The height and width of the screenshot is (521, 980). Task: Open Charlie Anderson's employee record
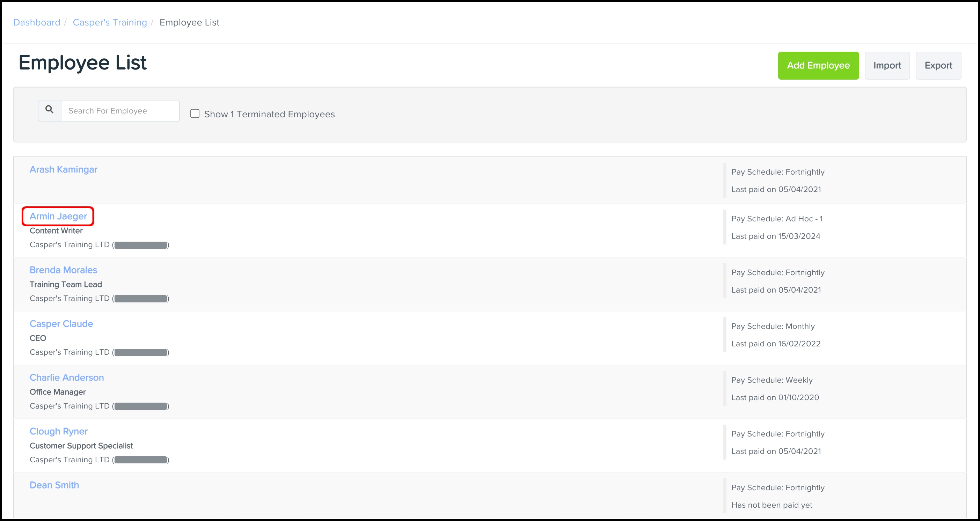pos(67,377)
